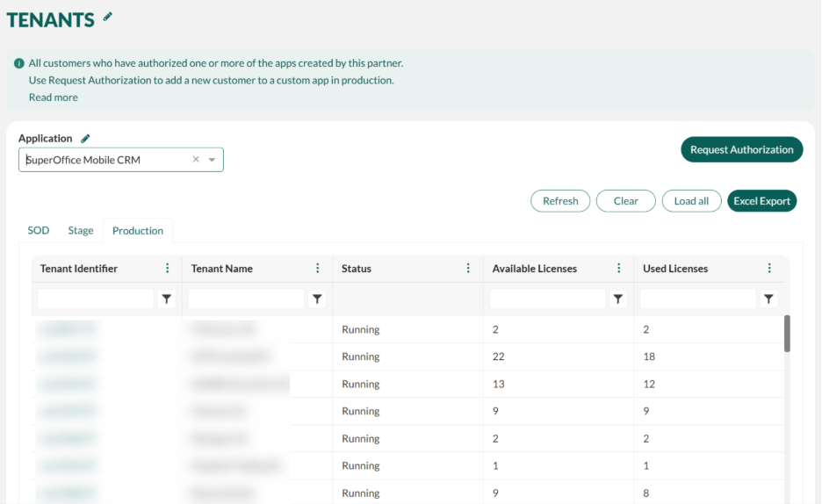Open Used Licenses column three-dot menu
822x504 pixels.
pos(769,269)
